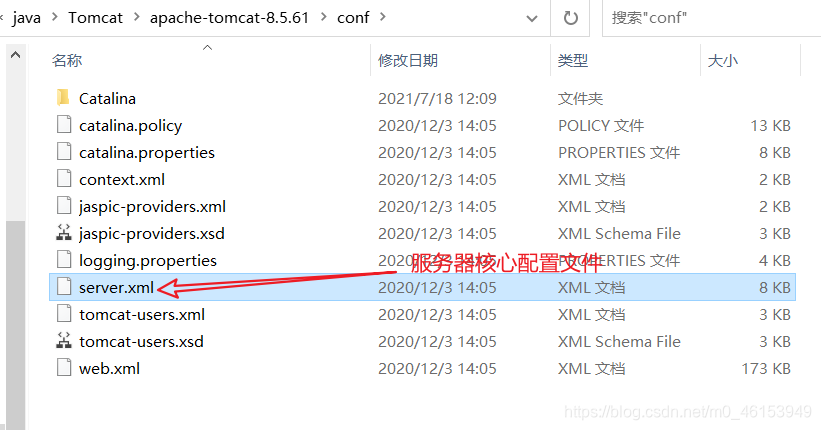Select the logging.properties file name
This screenshot has height=430, width=821.
[x=148, y=261]
